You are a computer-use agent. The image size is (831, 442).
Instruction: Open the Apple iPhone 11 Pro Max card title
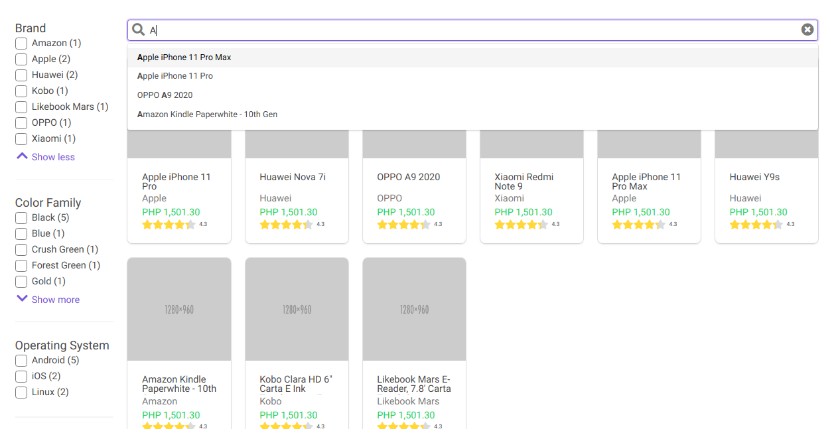(646, 181)
